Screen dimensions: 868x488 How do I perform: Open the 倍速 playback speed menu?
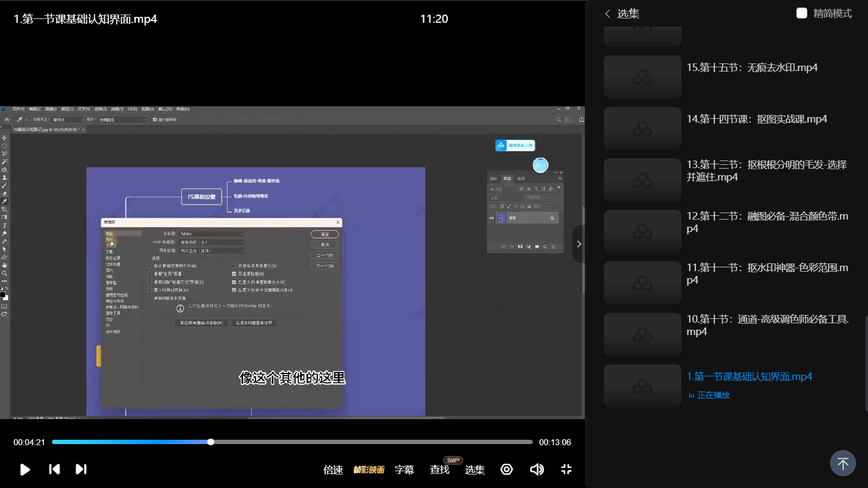point(333,470)
